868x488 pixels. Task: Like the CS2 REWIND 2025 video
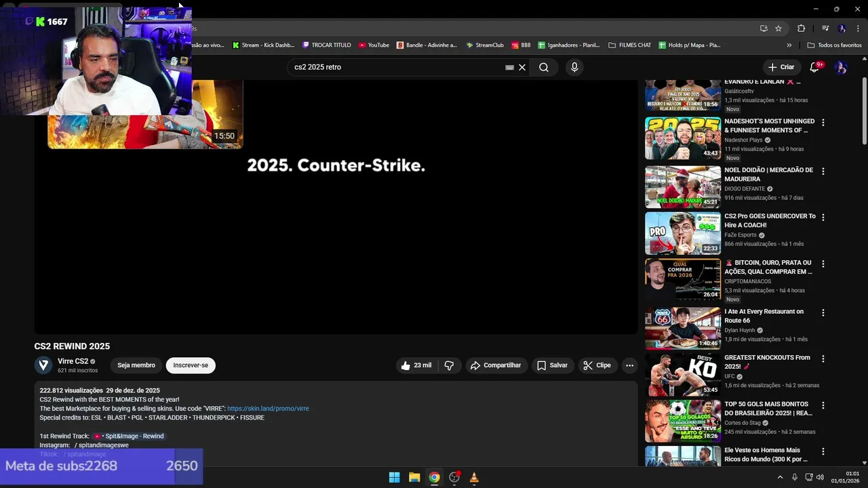click(x=416, y=365)
